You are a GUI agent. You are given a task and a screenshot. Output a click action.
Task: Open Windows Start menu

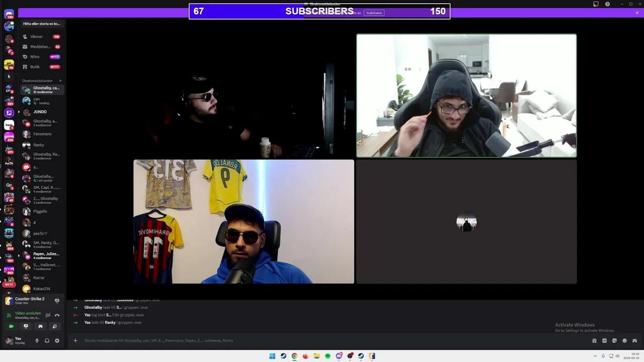pyautogui.click(x=272, y=356)
